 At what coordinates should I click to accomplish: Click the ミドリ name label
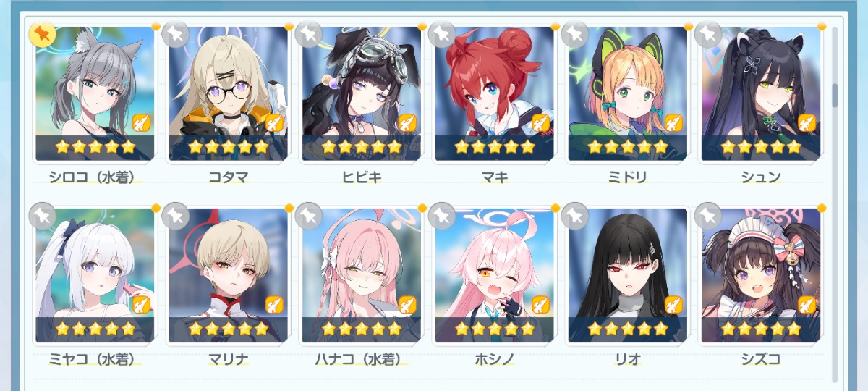point(628,177)
